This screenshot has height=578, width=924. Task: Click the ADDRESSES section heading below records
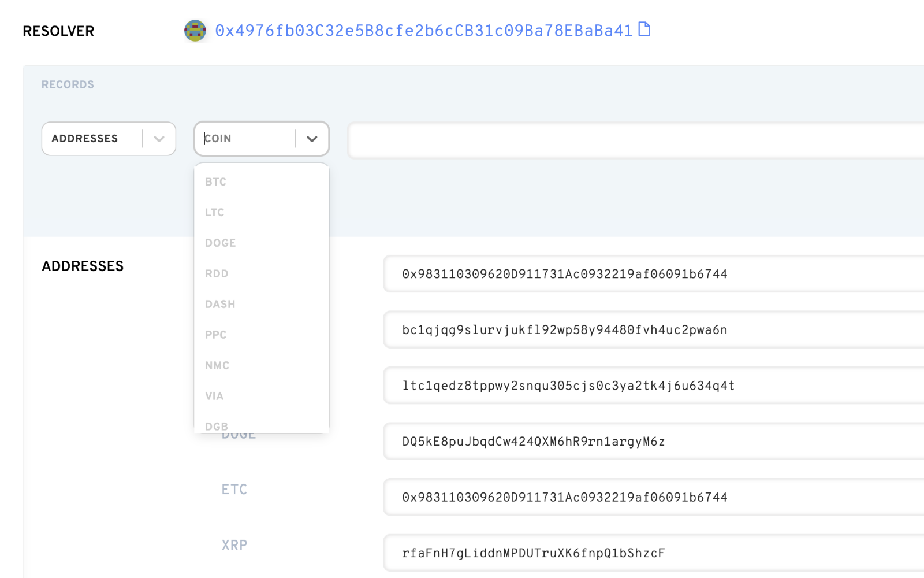click(83, 266)
